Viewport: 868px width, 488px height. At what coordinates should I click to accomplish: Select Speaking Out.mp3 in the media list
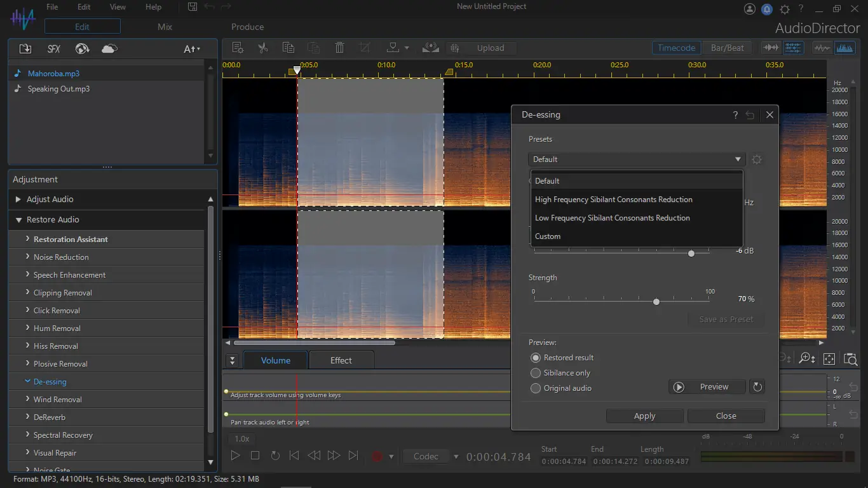point(58,89)
